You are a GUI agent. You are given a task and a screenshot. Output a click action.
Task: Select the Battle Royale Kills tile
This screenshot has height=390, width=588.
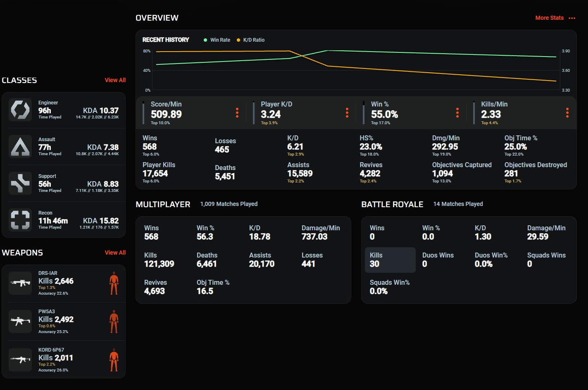pos(390,260)
